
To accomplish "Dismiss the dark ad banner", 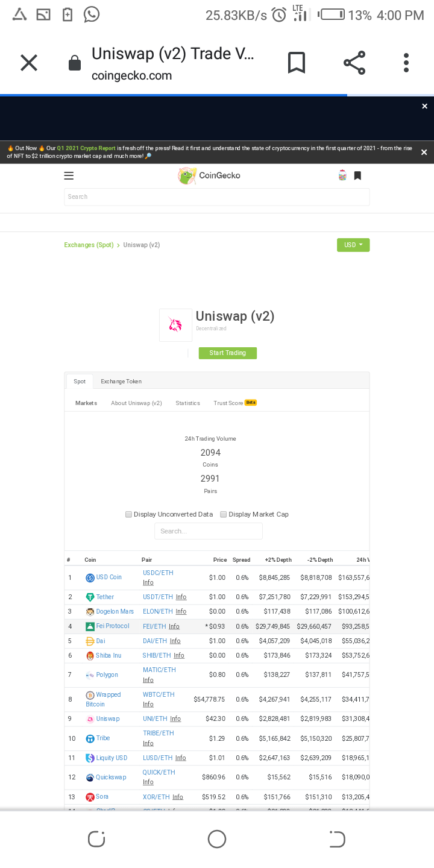I will (424, 106).
